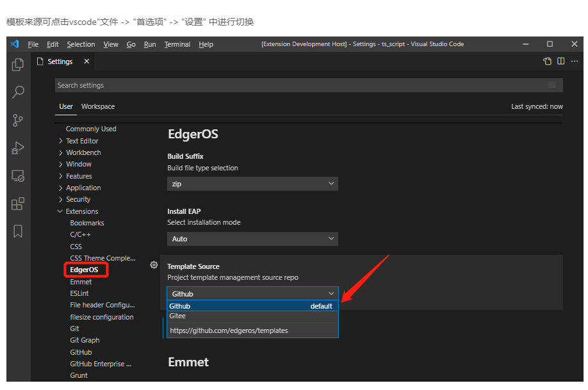This screenshot has width=588, height=390.
Task: Click the Template Source setting title
Action: coord(193,266)
